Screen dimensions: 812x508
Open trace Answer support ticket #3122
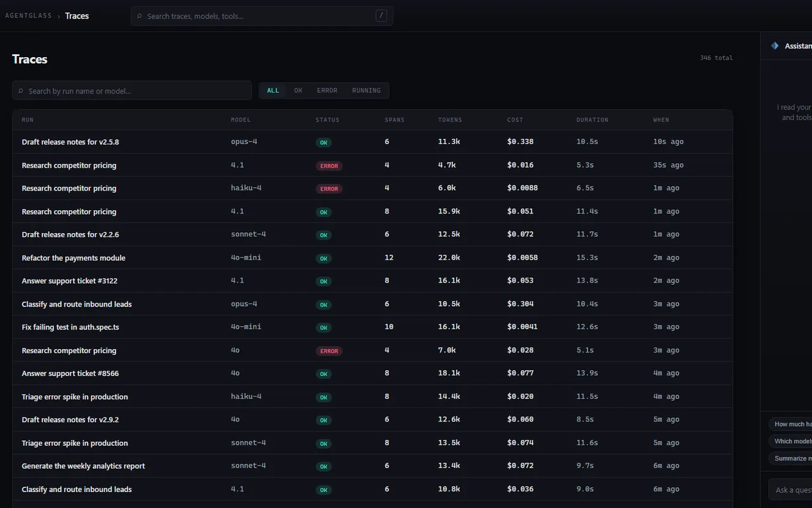(x=372, y=281)
